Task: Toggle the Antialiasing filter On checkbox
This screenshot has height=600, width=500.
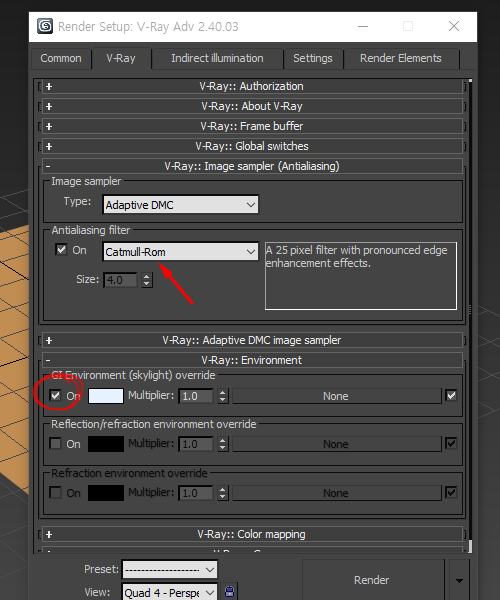Action: point(61,249)
